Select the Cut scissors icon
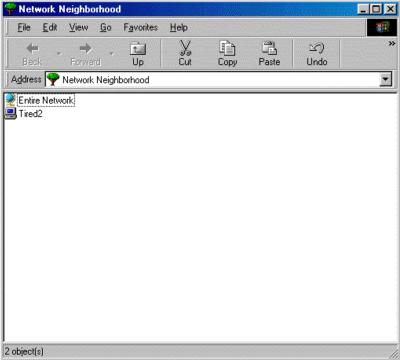Image resolution: width=400 pixels, height=360 pixels. tap(185, 48)
